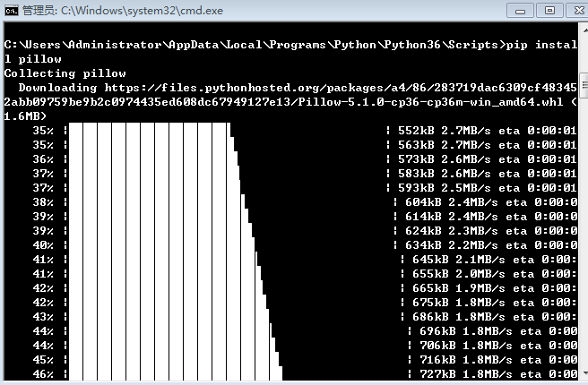Click the 36% percentage label
The image size is (588, 385).
43,158
